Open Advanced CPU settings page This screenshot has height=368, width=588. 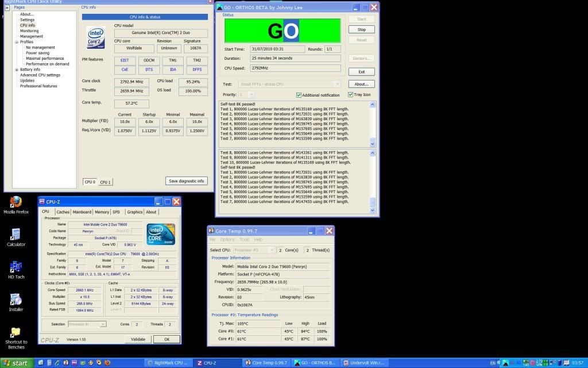pyautogui.click(x=40, y=75)
